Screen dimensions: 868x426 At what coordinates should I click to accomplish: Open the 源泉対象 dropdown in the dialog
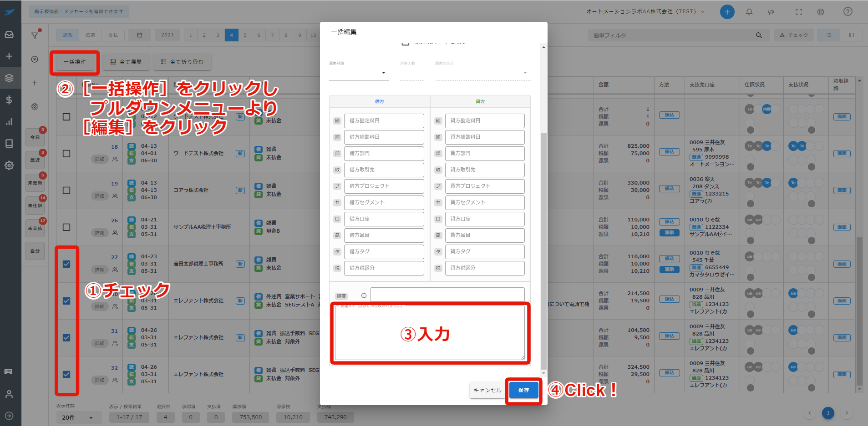point(359,73)
